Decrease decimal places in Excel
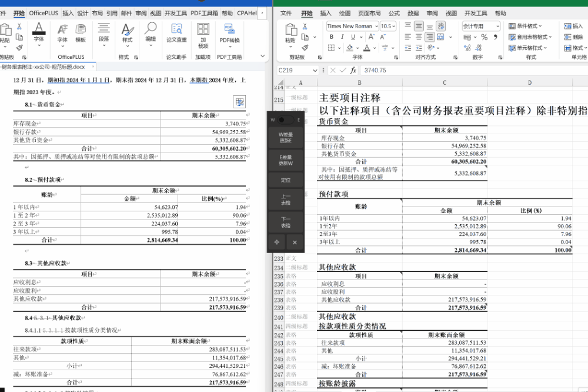 (479, 48)
